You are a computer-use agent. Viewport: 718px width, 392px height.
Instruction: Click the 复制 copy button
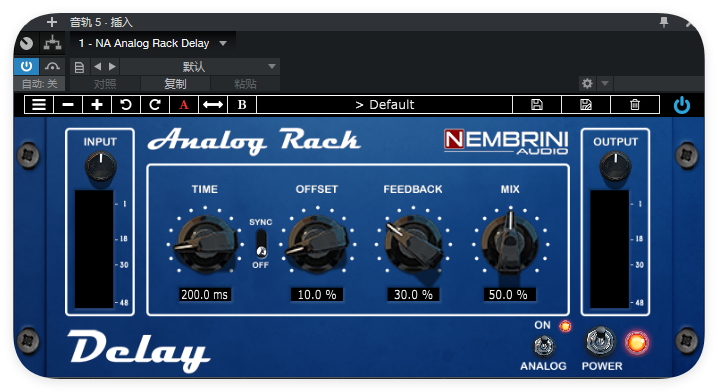(x=175, y=84)
